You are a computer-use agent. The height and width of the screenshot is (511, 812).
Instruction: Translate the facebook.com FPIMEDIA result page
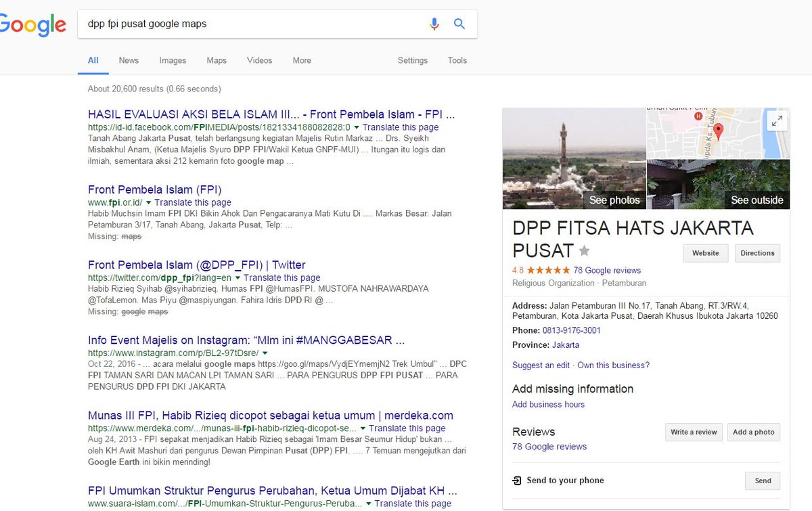(401, 127)
